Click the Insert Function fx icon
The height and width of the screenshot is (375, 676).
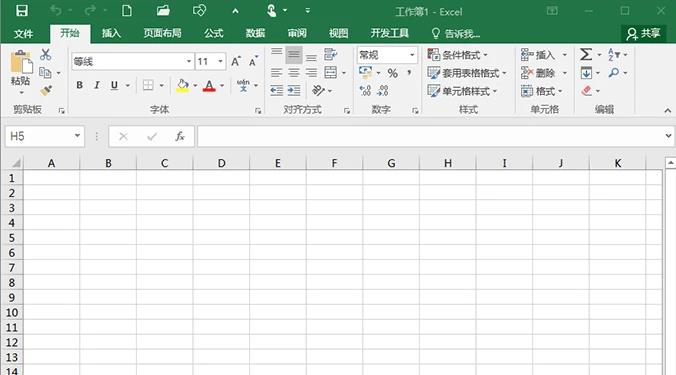(x=180, y=137)
